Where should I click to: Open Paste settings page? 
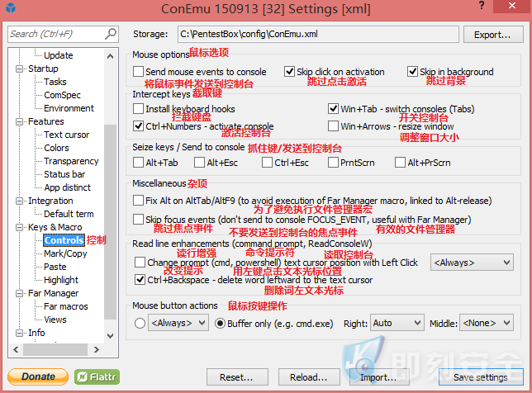pos(55,267)
